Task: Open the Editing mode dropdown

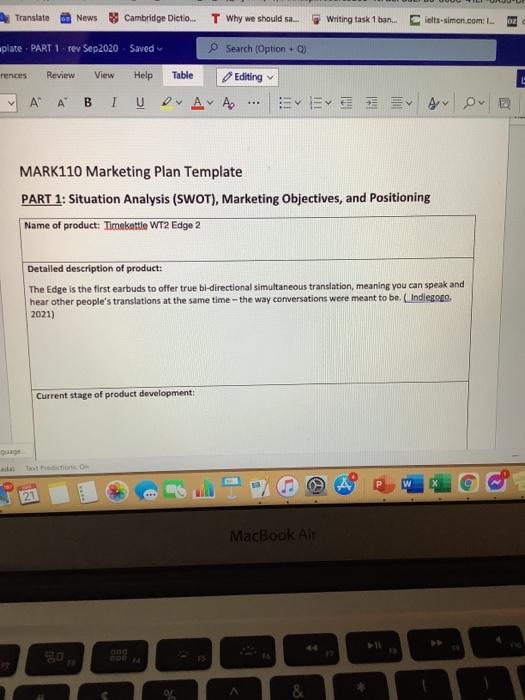Action: coord(247,77)
